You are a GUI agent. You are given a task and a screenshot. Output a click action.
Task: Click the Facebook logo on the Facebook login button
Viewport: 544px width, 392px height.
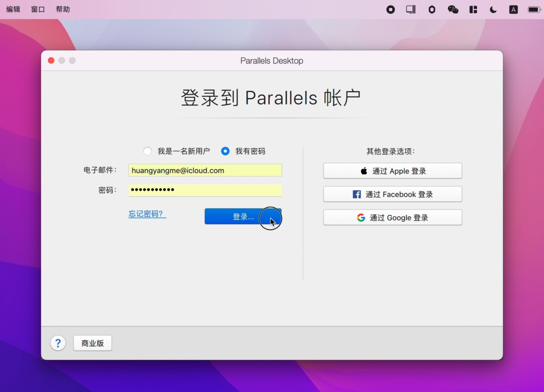point(356,194)
